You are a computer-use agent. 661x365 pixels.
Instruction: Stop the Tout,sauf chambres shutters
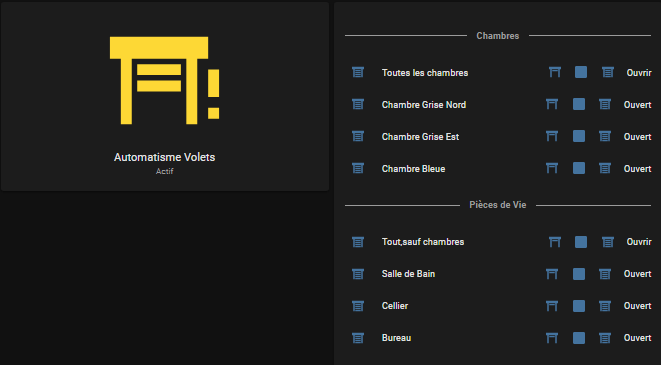tap(581, 242)
